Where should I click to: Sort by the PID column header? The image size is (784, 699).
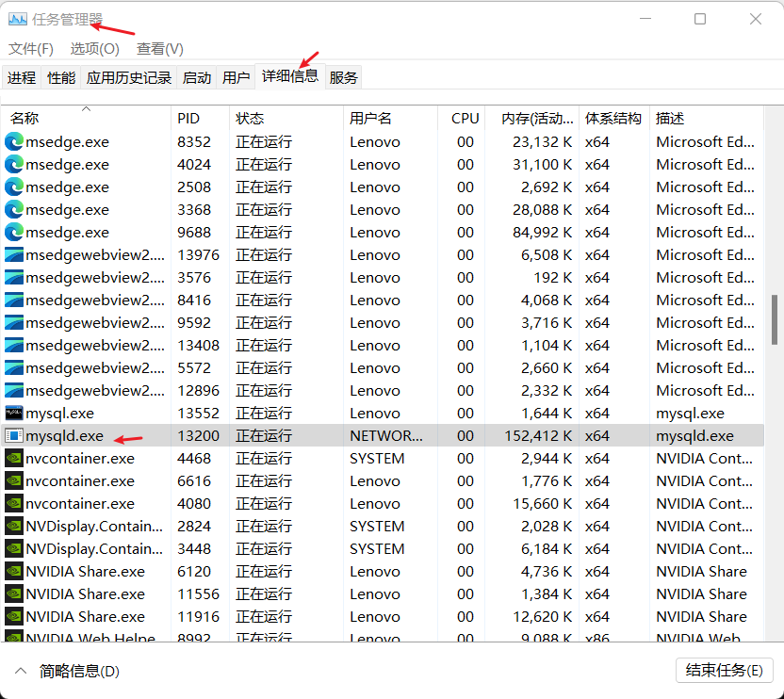coord(200,119)
